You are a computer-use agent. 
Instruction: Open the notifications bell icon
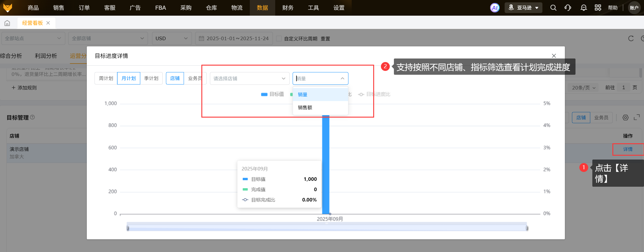point(583,8)
